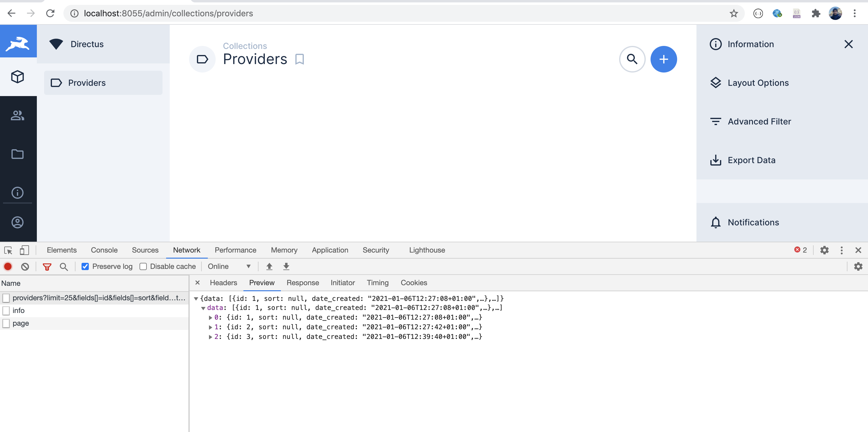Select checkbox beside info request
This screenshot has height=432, width=868.
pyautogui.click(x=6, y=310)
